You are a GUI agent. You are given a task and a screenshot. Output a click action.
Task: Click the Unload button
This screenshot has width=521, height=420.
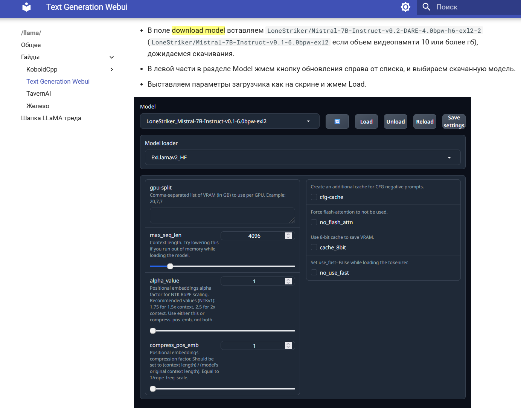(x=396, y=122)
